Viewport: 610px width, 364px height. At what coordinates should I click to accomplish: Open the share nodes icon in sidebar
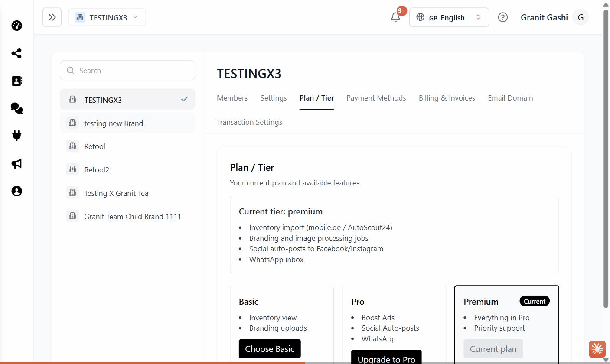[x=16, y=53]
